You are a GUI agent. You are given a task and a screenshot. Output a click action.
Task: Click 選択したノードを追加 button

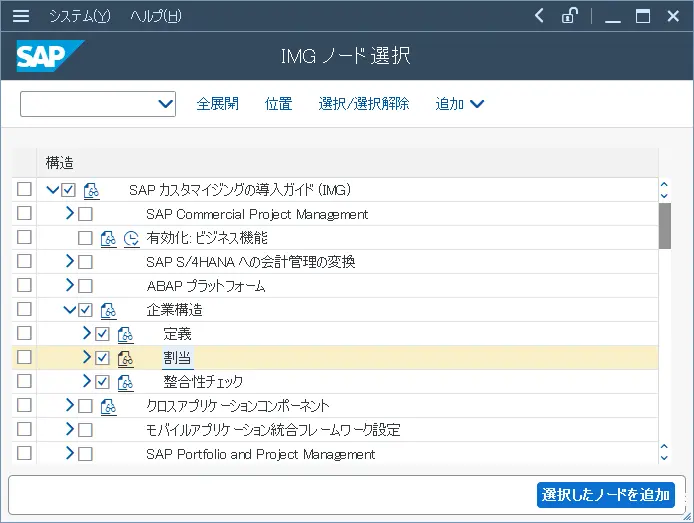pos(605,495)
